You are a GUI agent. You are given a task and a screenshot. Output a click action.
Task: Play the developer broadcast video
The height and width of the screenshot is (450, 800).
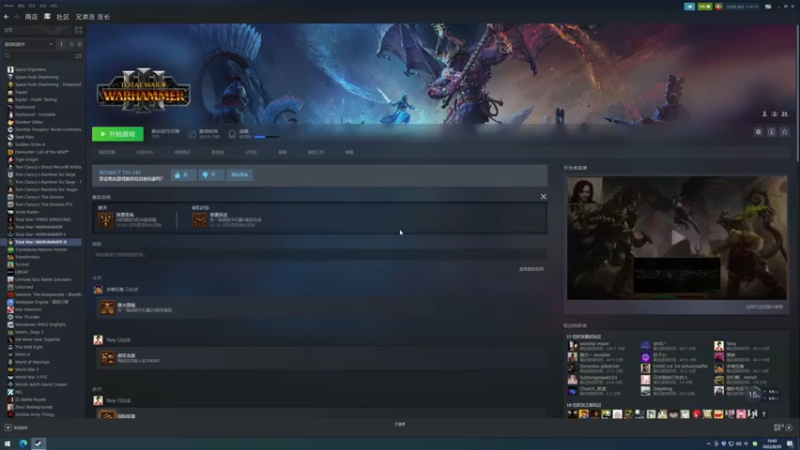677,238
